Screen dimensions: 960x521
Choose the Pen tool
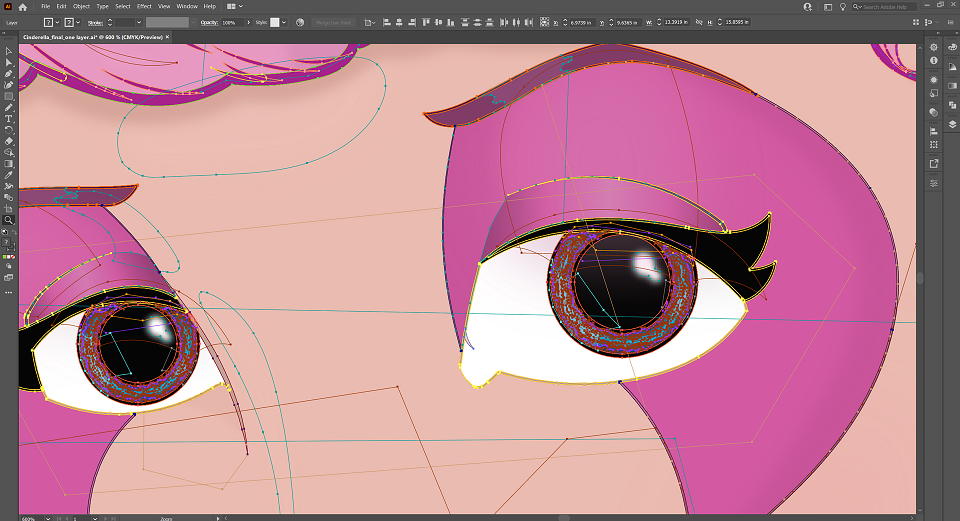pos(9,73)
